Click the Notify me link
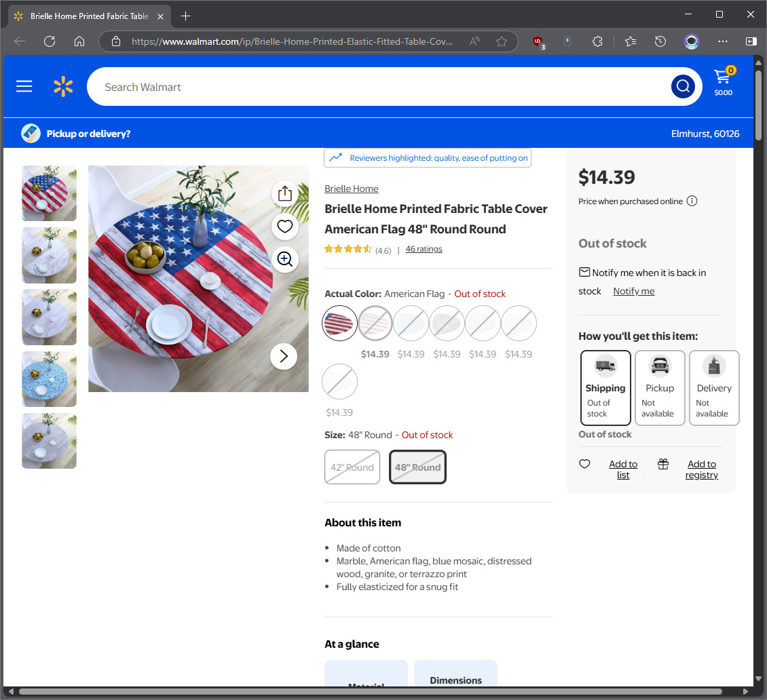This screenshot has height=700, width=767. pos(633,291)
